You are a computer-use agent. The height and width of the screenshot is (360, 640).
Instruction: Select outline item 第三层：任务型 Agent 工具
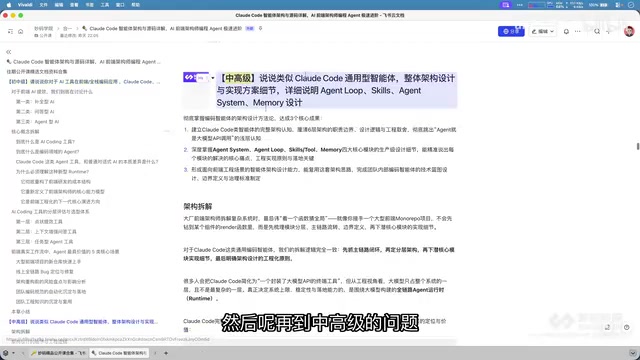(44, 242)
